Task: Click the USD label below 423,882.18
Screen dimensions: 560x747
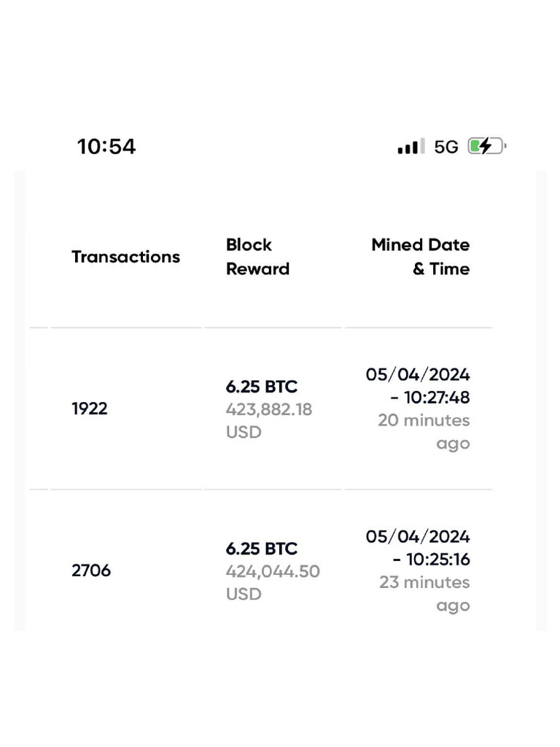Action: [244, 432]
